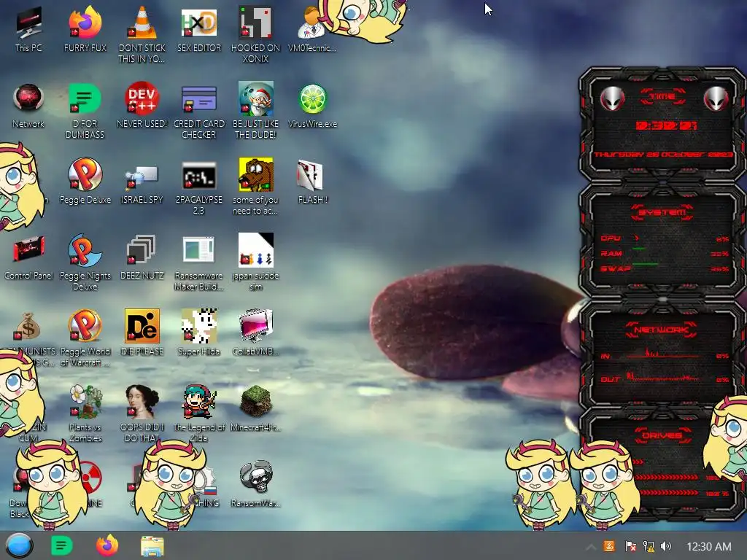This screenshot has width=747, height=560.
Task: Open the flag tray icon with red X
Action: (630, 546)
